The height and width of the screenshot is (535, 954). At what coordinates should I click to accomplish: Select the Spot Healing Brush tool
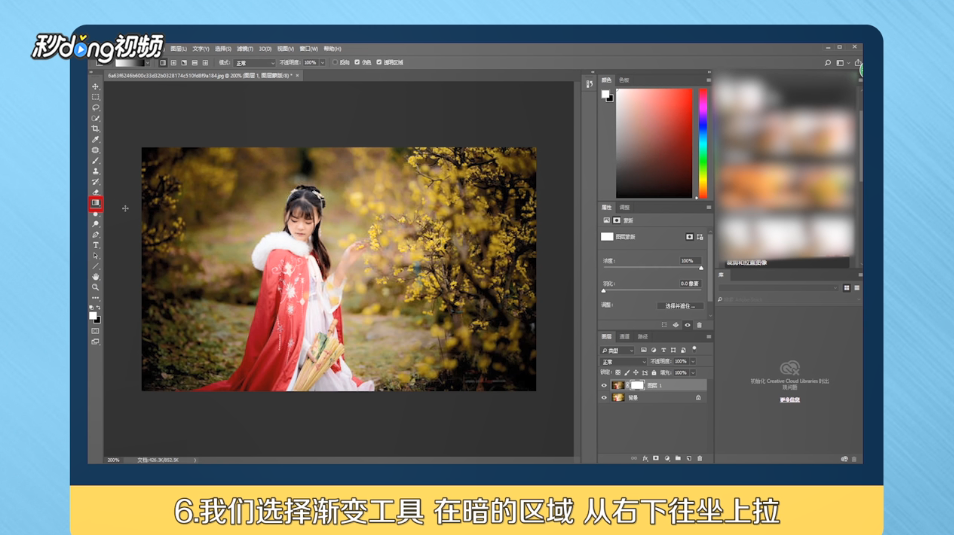point(96,150)
